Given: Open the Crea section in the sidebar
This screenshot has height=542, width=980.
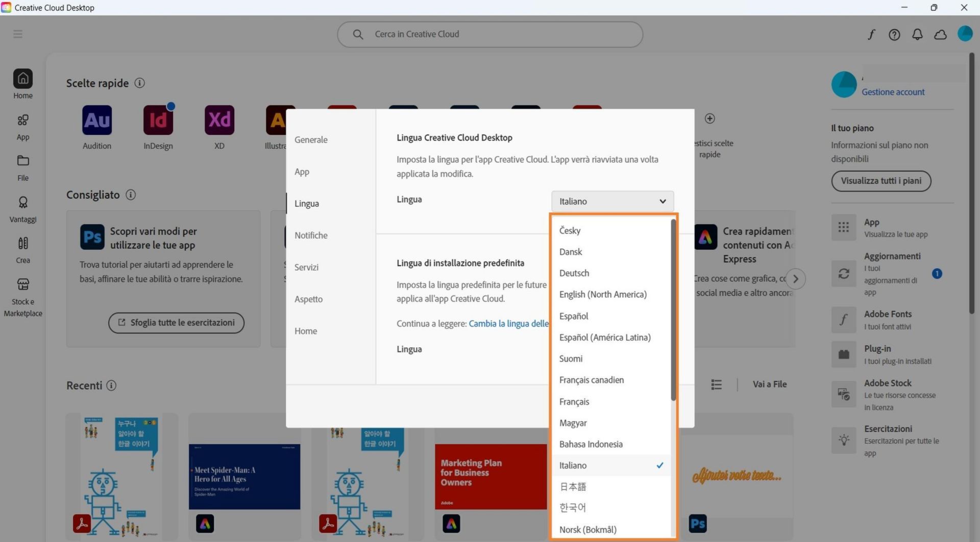Looking at the screenshot, I should click(23, 250).
